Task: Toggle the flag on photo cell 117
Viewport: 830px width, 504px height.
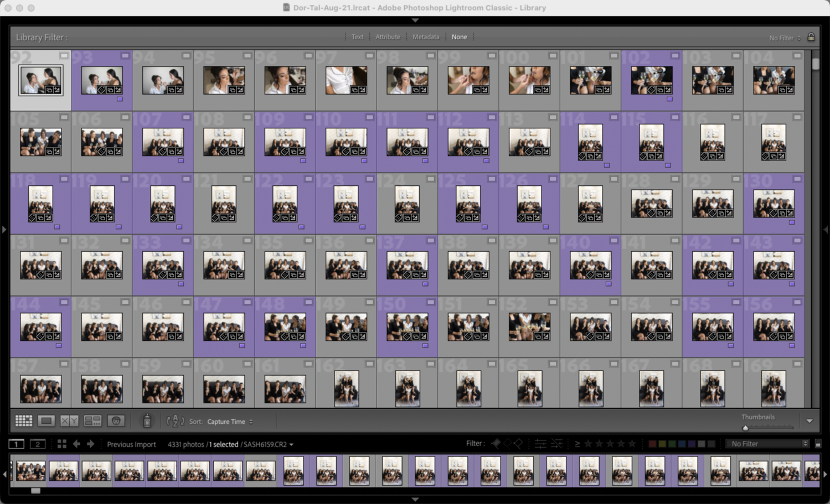Action: point(797,117)
